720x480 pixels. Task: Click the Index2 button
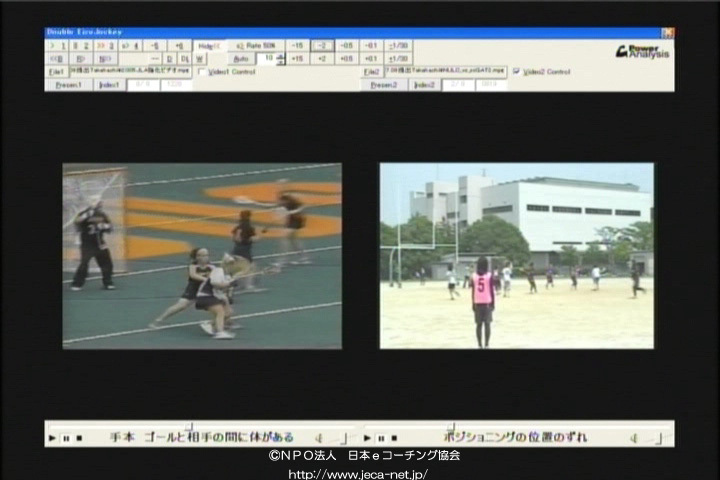click(424, 85)
